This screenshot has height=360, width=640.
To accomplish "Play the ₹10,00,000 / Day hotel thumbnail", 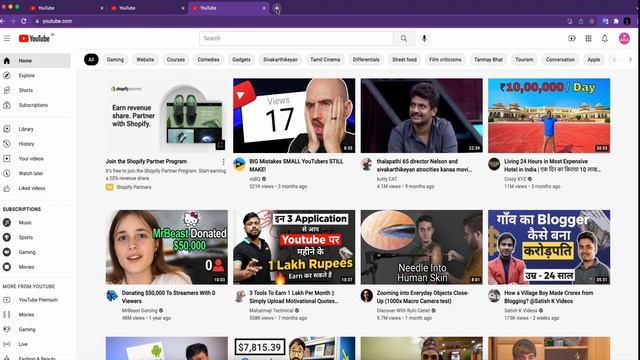I will pyautogui.click(x=549, y=116).
